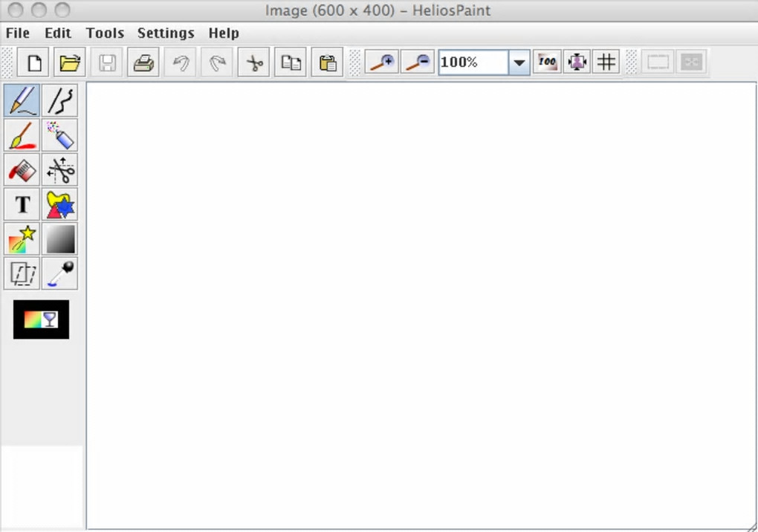Click the greyed-out last toolbar icon
Image resolution: width=758 pixels, height=532 pixels.
coord(691,62)
